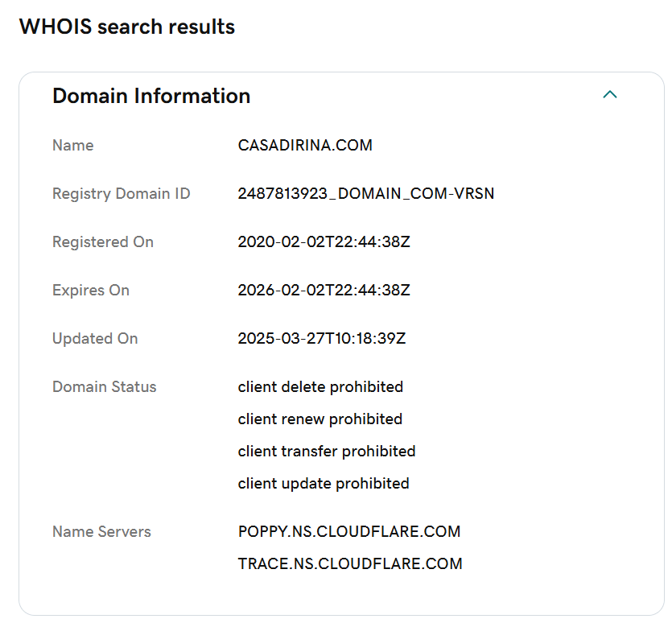Image resolution: width=672 pixels, height=623 pixels.
Task: Click the Domain Information heading
Action: click(x=151, y=96)
